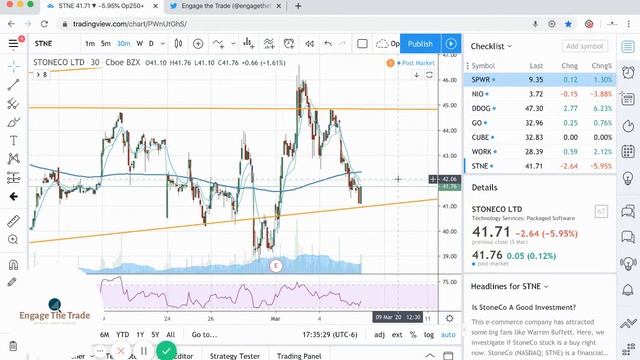640x360 pixels.
Task: Open the indicator templates icon
Action: (x=269, y=43)
